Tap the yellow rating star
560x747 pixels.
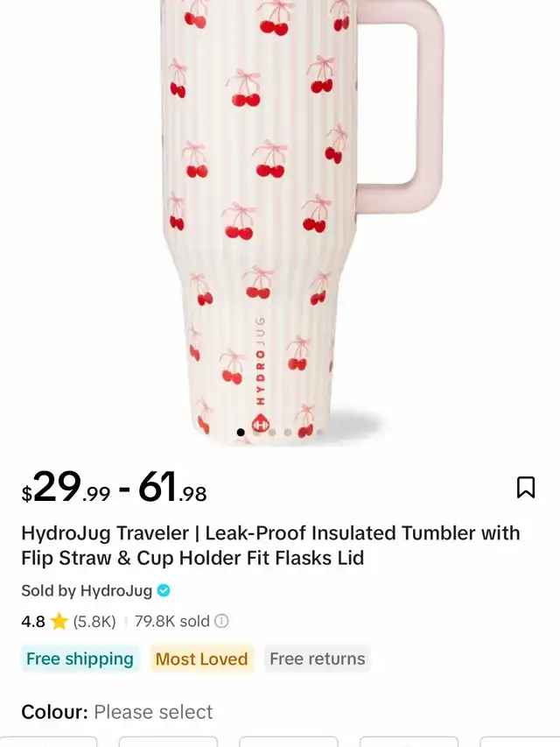59,621
